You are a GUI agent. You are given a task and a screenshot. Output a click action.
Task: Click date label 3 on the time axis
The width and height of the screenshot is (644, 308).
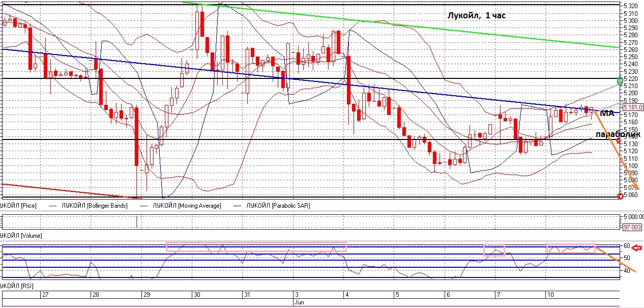pos(297,295)
